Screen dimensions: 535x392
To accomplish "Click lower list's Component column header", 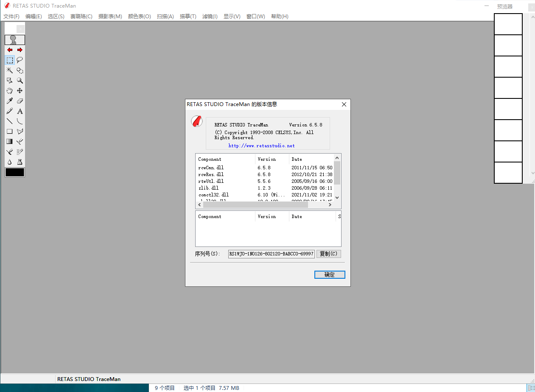I will [225, 216].
